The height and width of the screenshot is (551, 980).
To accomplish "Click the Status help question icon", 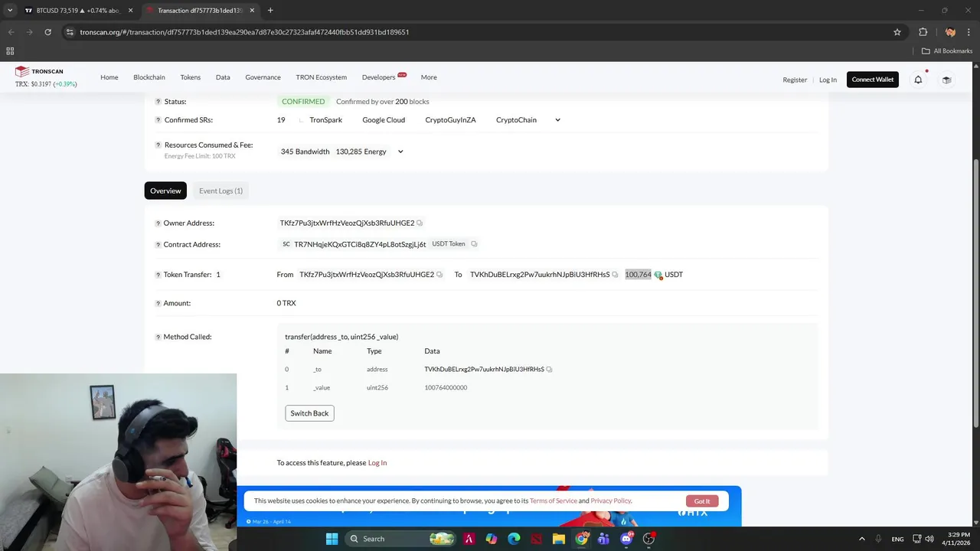I will click(x=158, y=102).
